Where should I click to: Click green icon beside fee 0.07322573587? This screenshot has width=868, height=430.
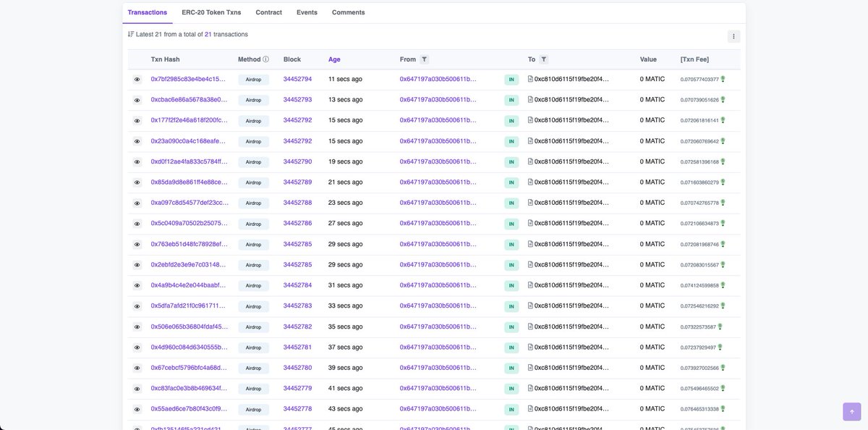coord(720,326)
